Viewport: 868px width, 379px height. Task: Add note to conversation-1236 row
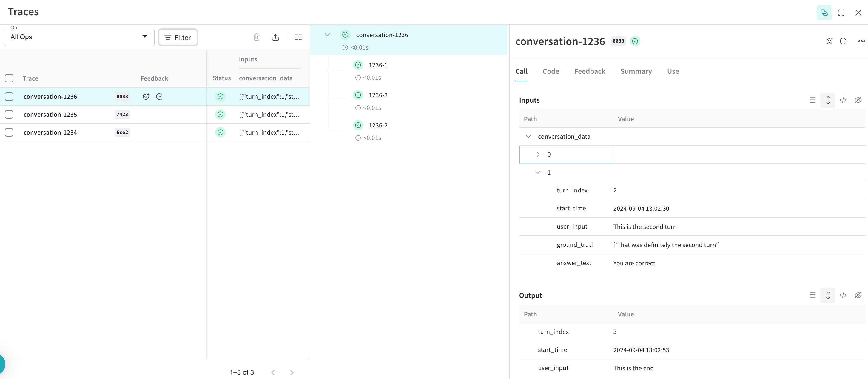point(159,97)
